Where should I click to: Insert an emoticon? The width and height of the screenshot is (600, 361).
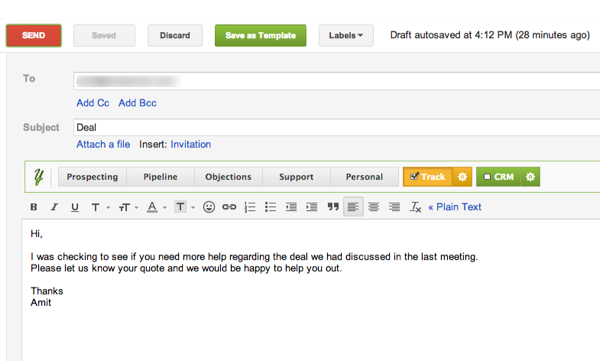coord(209,207)
